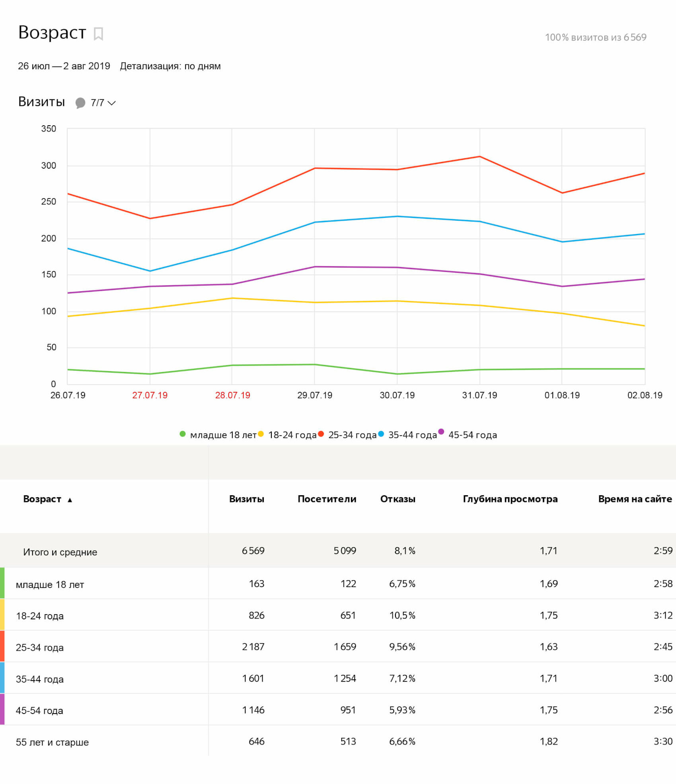
Task: Toggle the 18-24 года legend series
Action: (x=292, y=435)
